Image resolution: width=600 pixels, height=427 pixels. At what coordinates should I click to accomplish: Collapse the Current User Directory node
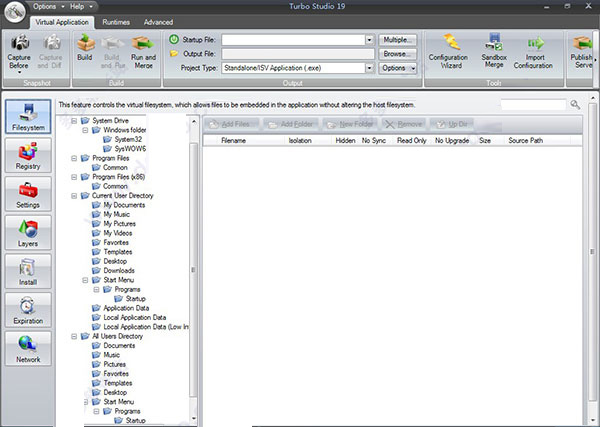74,196
